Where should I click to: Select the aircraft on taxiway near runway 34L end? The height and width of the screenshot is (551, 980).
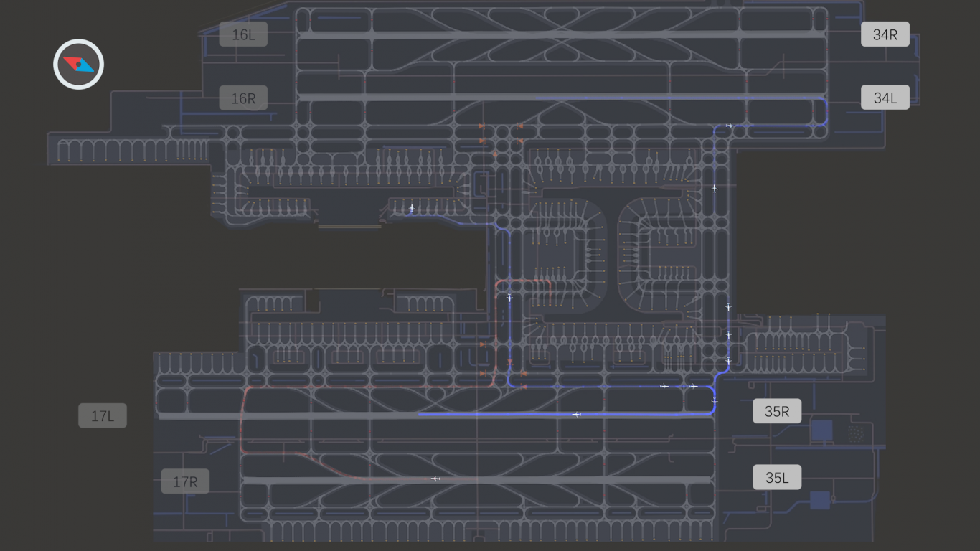click(x=730, y=126)
